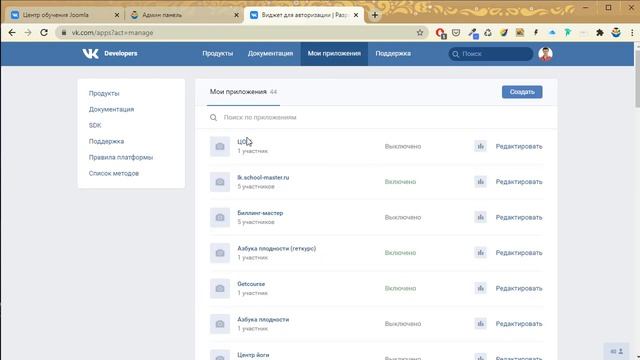Click lk.school-master.ru app camera thumbnail
Image resolution: width=640 pixels, height=360 pixels.
coord(220,182)
